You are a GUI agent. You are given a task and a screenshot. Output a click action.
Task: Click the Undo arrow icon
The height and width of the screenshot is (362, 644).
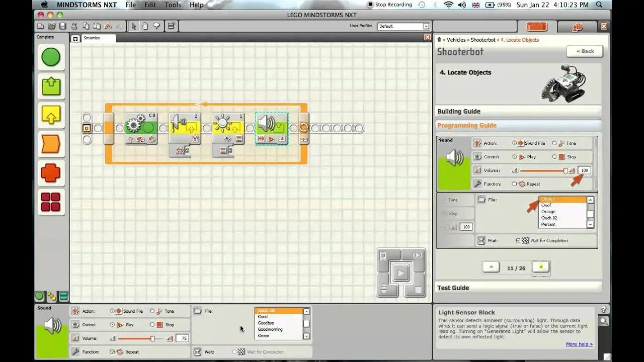click(x=108, y=26)
